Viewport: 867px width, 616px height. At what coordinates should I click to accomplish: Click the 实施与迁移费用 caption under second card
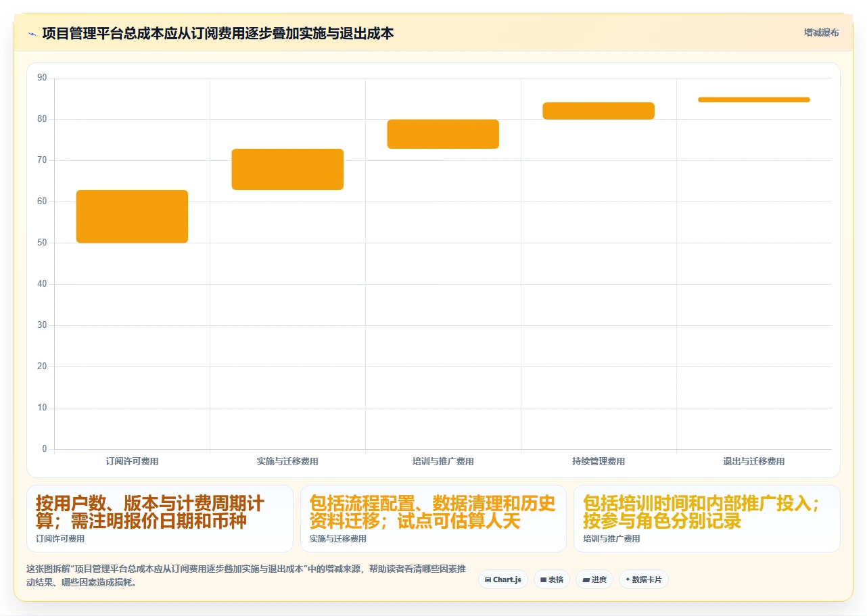pos(338,539)
